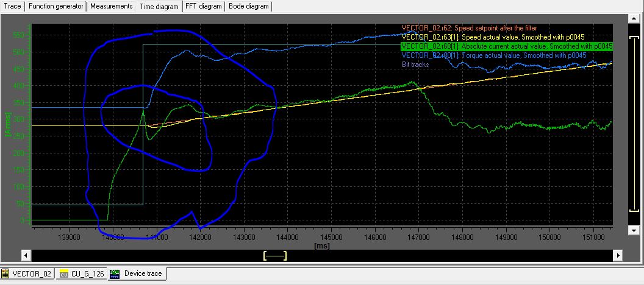Click the Device trace chart icon
The height and width of the screenshot is (285, 644).
(116, 273)
